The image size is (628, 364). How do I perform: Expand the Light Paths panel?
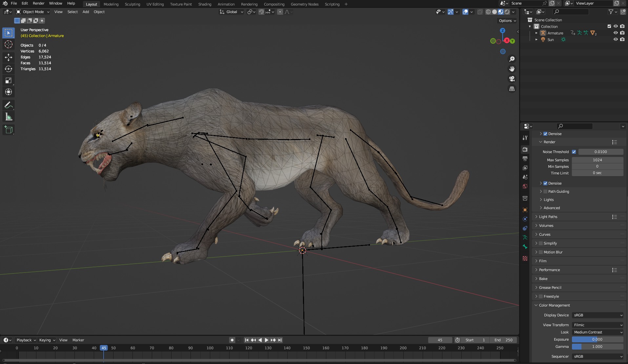548,217
